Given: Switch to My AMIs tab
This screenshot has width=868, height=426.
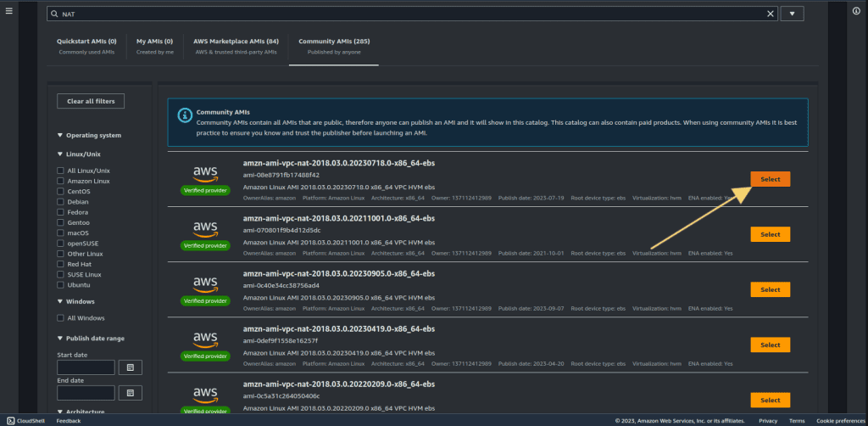Looking at the screenshot, I should (x=154, y=46).
